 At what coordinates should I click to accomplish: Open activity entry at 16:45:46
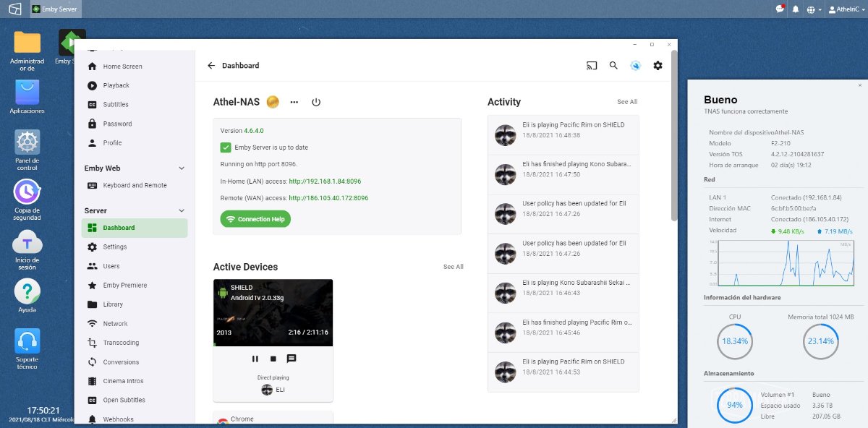tap(563, 333)
